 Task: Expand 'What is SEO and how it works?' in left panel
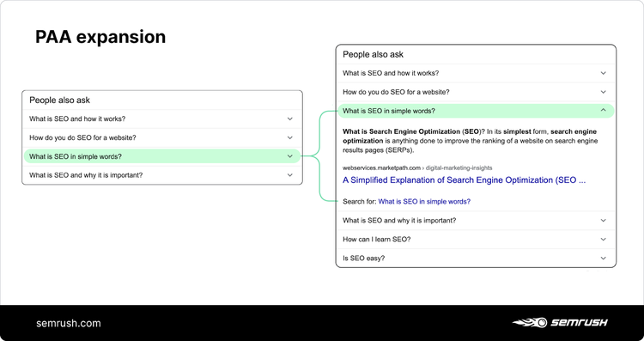tap(162, 119)
